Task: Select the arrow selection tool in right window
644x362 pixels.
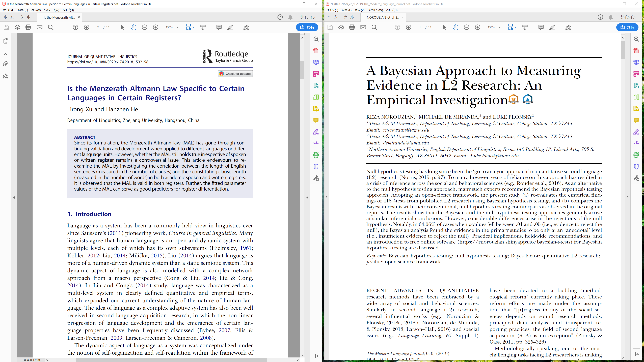Action: coord(444,27)
